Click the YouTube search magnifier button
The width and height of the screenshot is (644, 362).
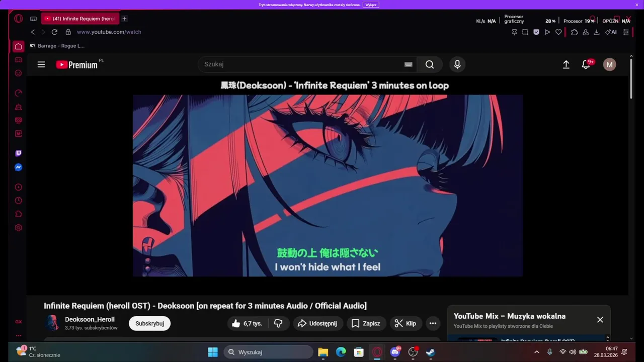coord(430,64)
